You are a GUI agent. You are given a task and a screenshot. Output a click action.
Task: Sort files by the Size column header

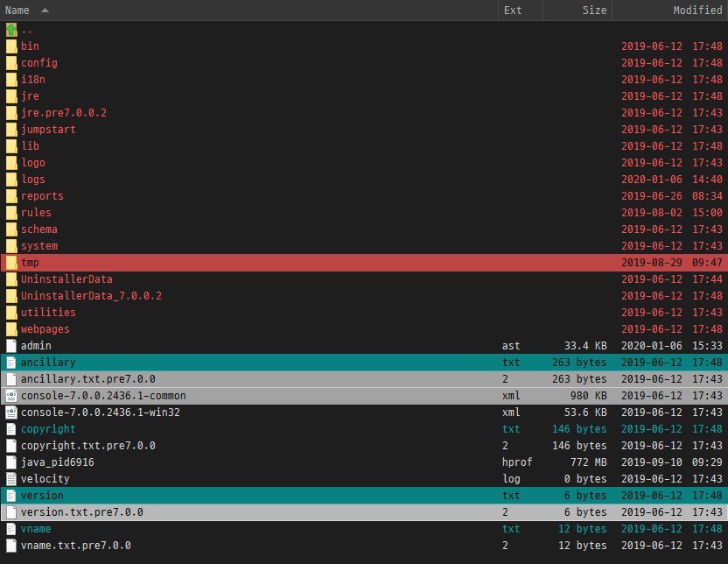click(594, 11)
